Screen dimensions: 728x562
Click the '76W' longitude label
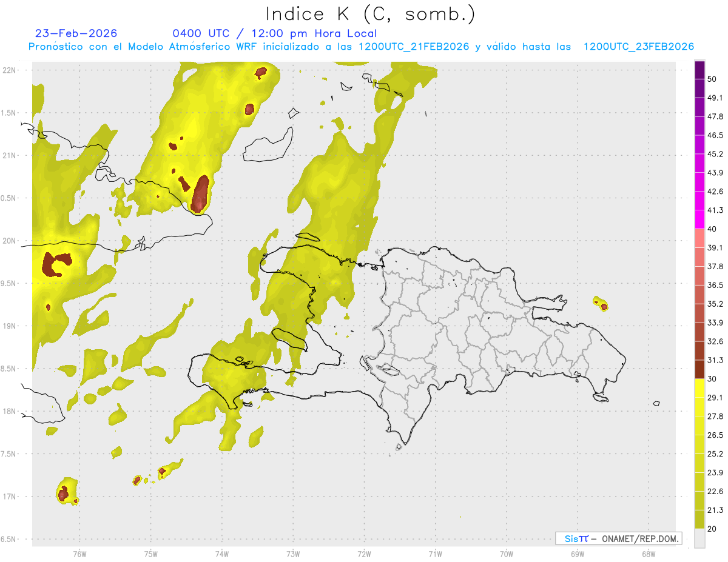(x=79, y=554)
